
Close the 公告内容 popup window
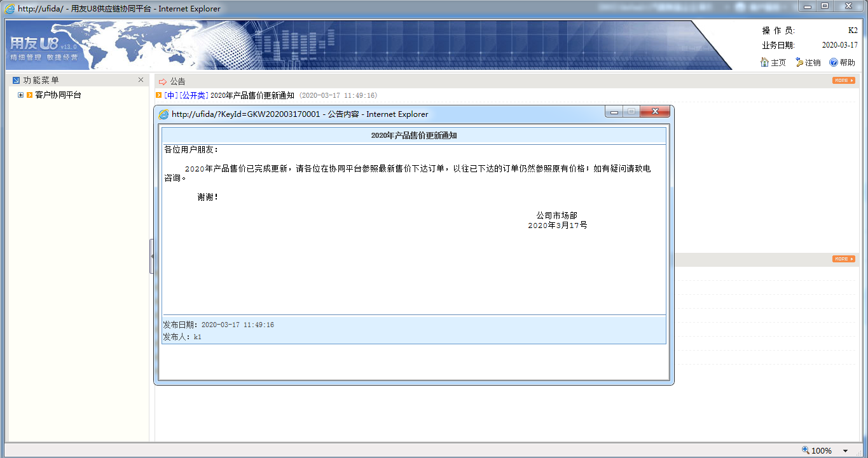(654, 112)
